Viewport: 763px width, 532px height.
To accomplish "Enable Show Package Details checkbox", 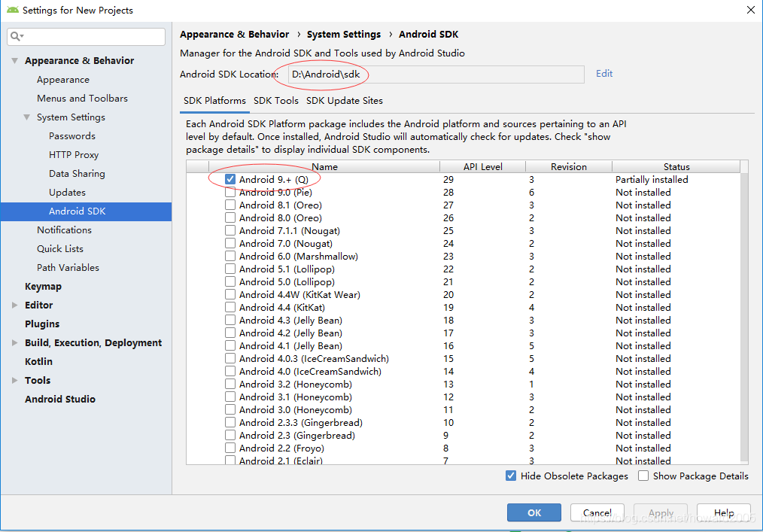I will (x=643, y=476).
